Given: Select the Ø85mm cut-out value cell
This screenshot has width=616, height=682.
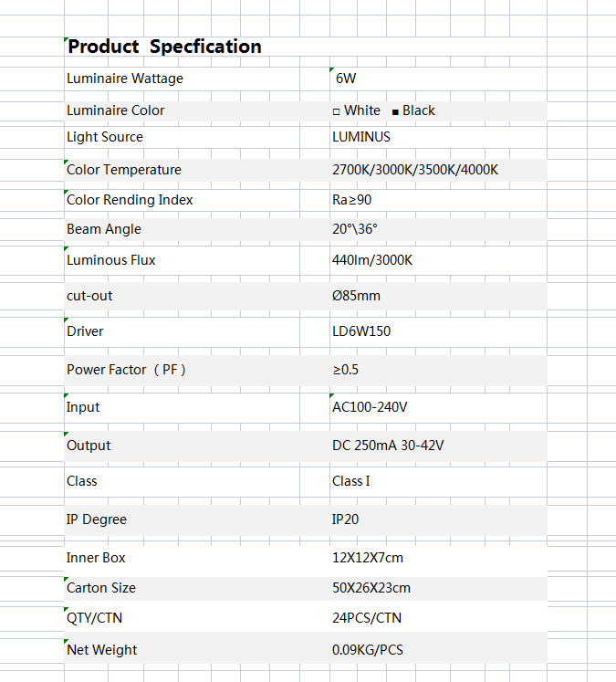Looking at the screenshot, I should click(x=357, y=296).
